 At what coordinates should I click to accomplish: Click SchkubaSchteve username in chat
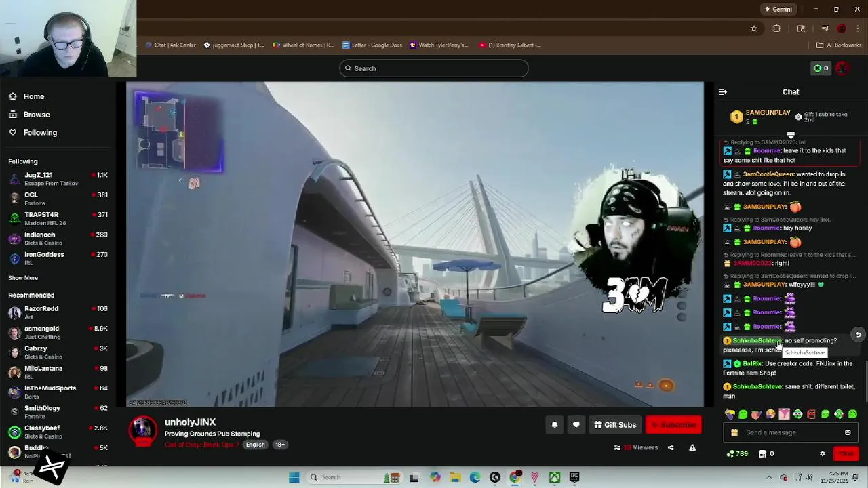[757, 341]
